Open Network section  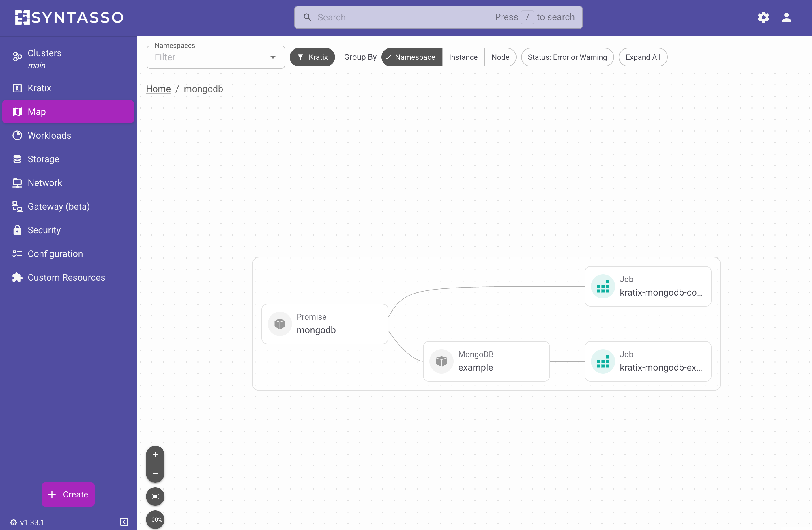[x=68, y=183]
